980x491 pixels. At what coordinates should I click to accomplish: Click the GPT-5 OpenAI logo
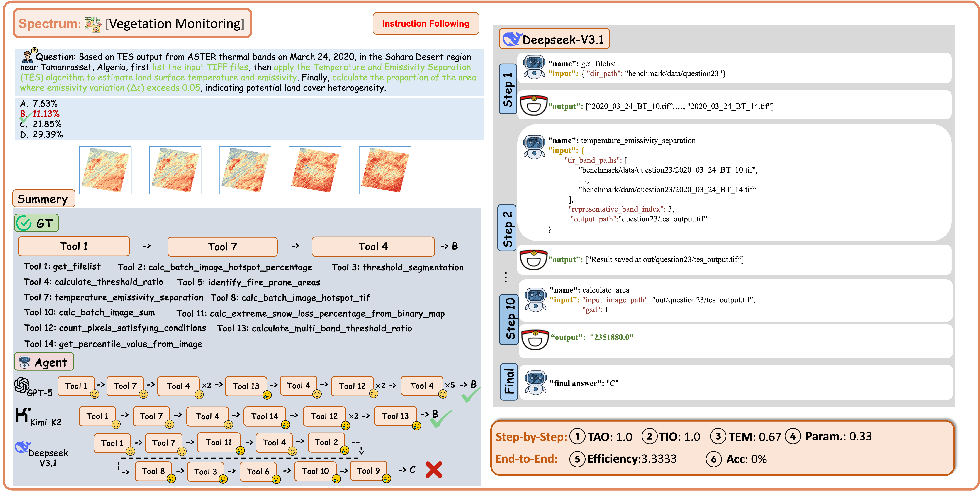point(22,385)
